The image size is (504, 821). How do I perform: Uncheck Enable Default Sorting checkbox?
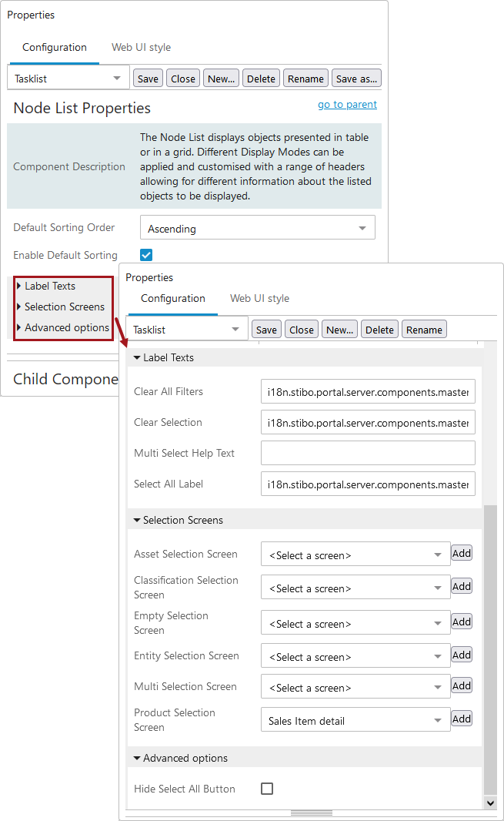(146, 255)
